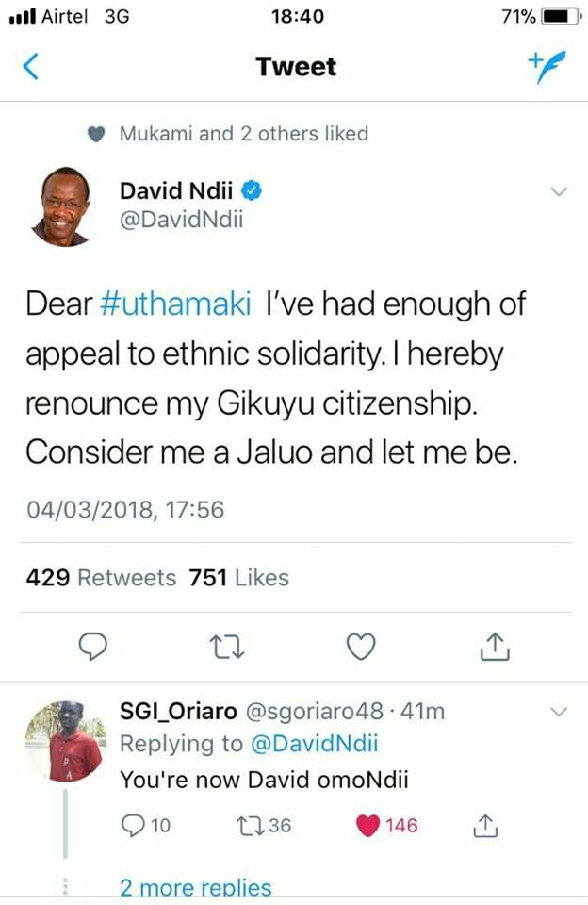
Task: Expand the 2 more replies thread
Action: [195, 887]
